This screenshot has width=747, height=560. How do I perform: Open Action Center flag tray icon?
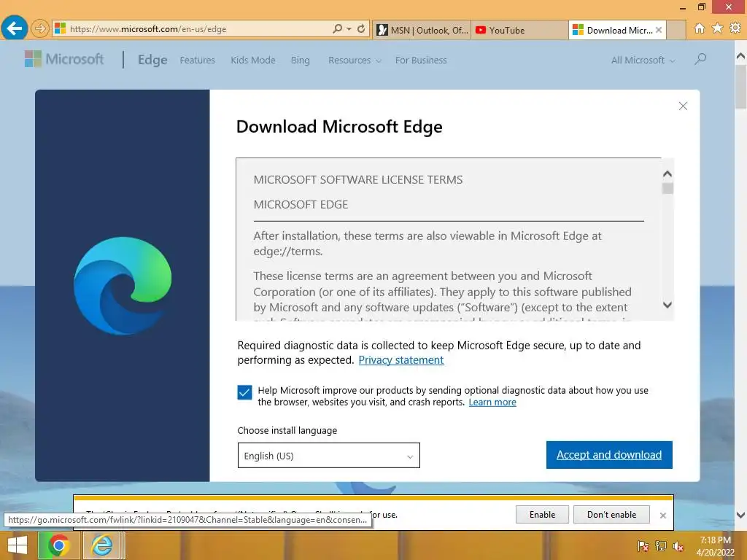click(643, 546)
